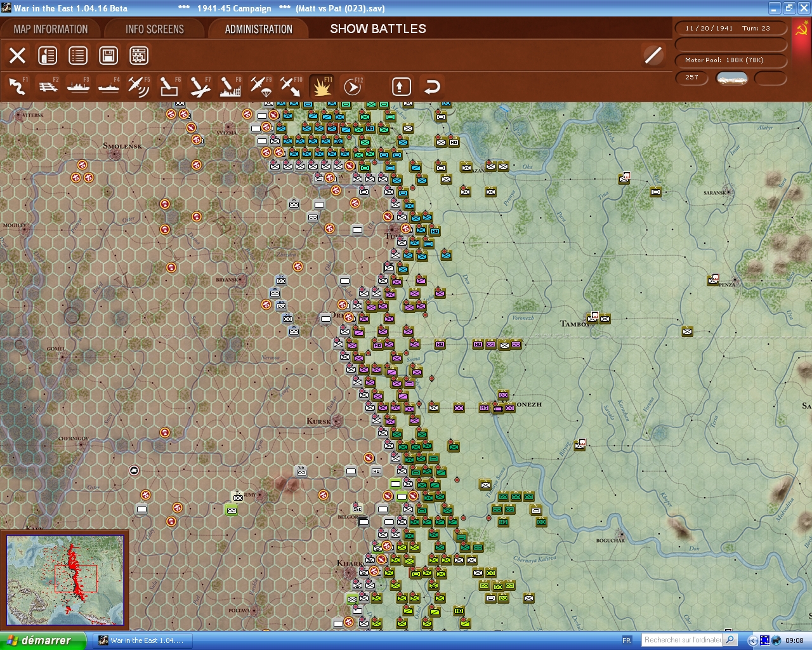Click the SMOLENSK city label on the map
The width and height of the screenshot is (812, 650).
122,146
